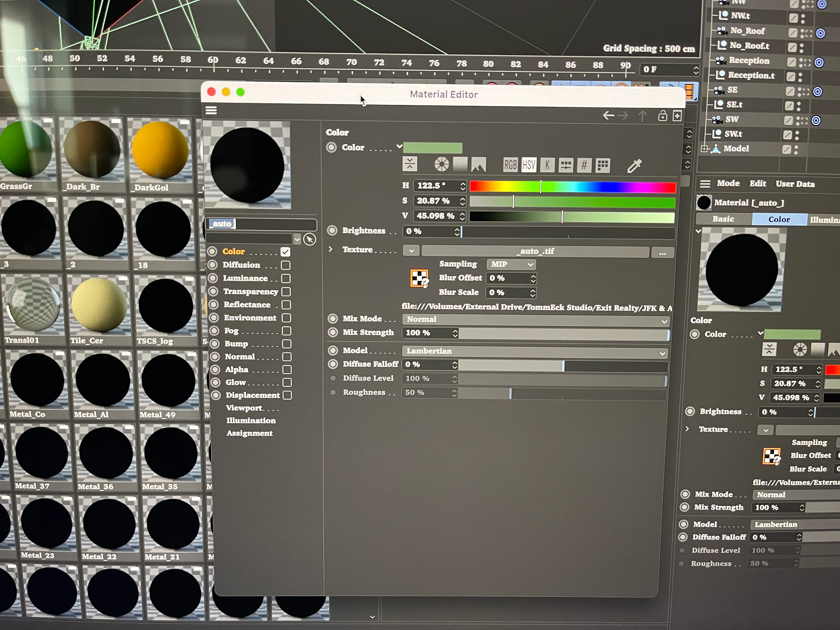840x630 pixels.
Task: Click the green Color swatch bar
Action: coord(432,148)
